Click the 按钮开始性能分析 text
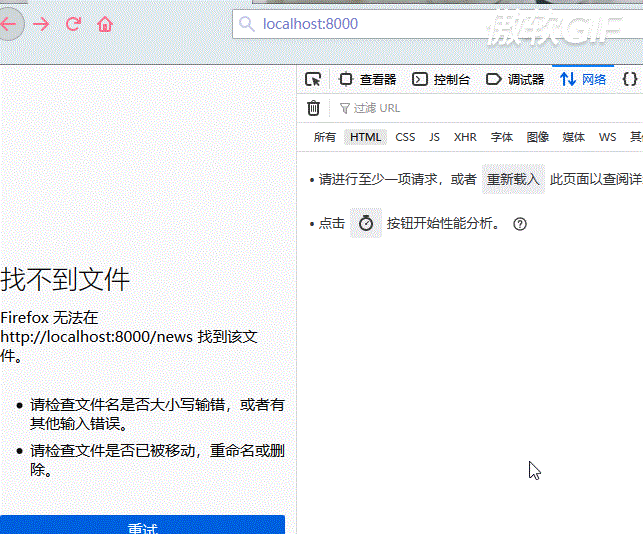This screenshot has height=534, width=643. click(442, 224)
